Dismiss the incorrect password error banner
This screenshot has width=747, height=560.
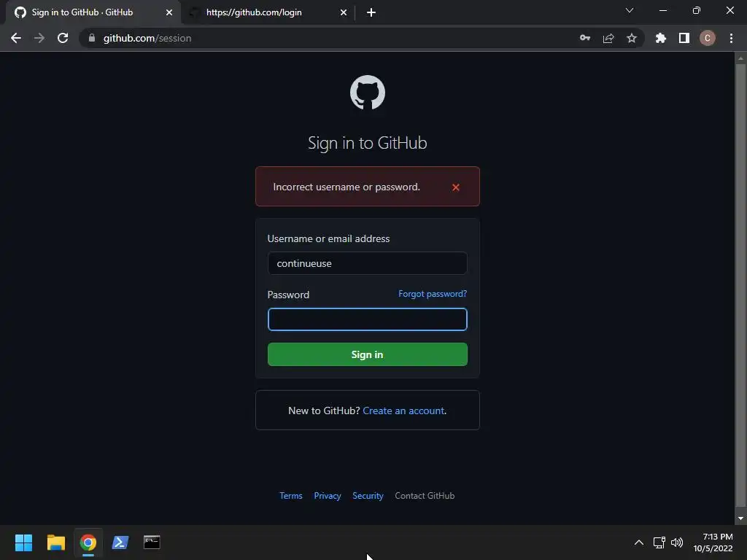[x=455, y=187]
